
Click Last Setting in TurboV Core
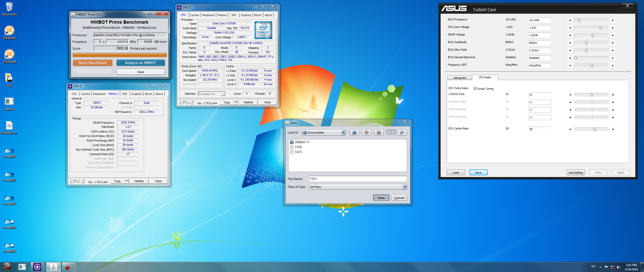pos(575,173)
